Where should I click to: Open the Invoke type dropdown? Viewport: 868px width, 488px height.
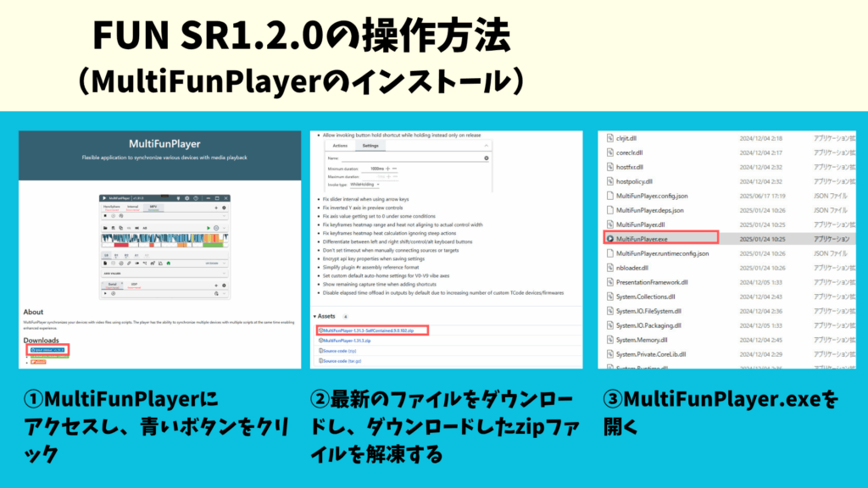[366, 184]
